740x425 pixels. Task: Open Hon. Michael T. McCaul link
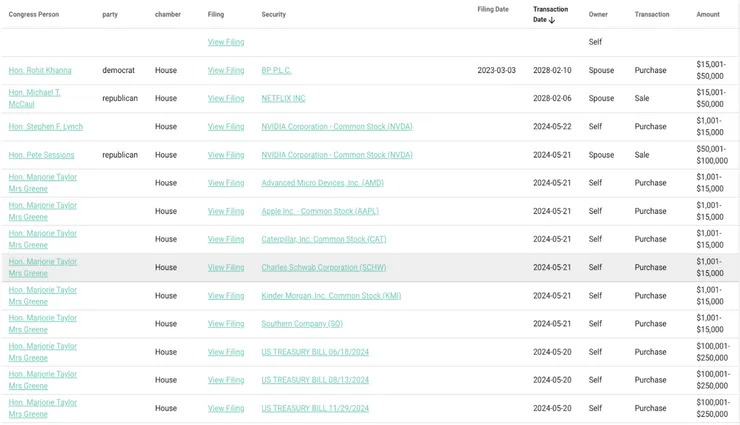(35, 98)
